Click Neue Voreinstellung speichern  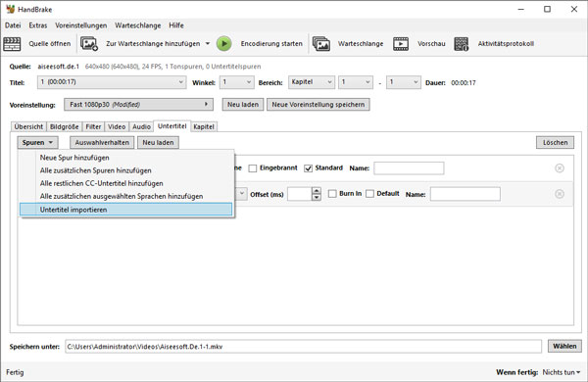pyautogui.click(x=318, y=105)
